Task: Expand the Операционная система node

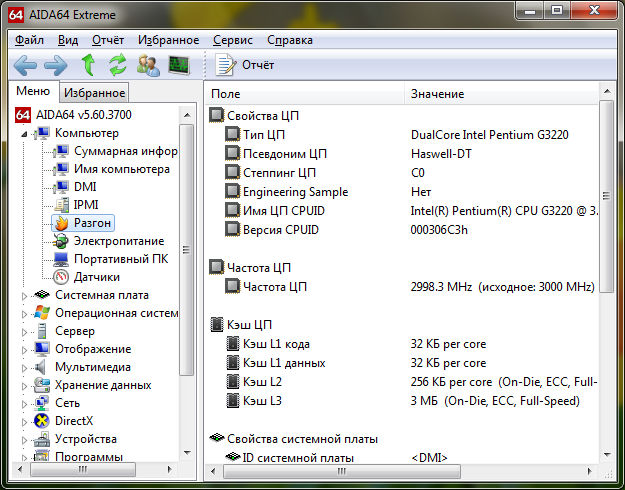Action: click(24, 314)
